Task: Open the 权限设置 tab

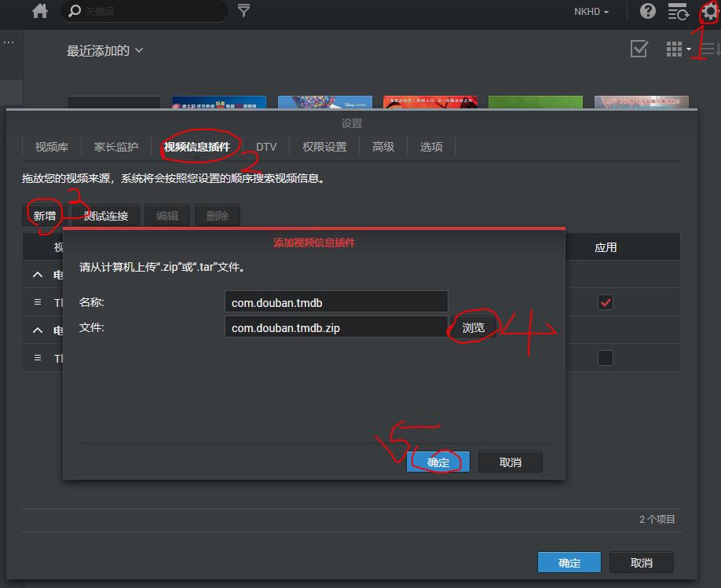Action: click(324, 147)
